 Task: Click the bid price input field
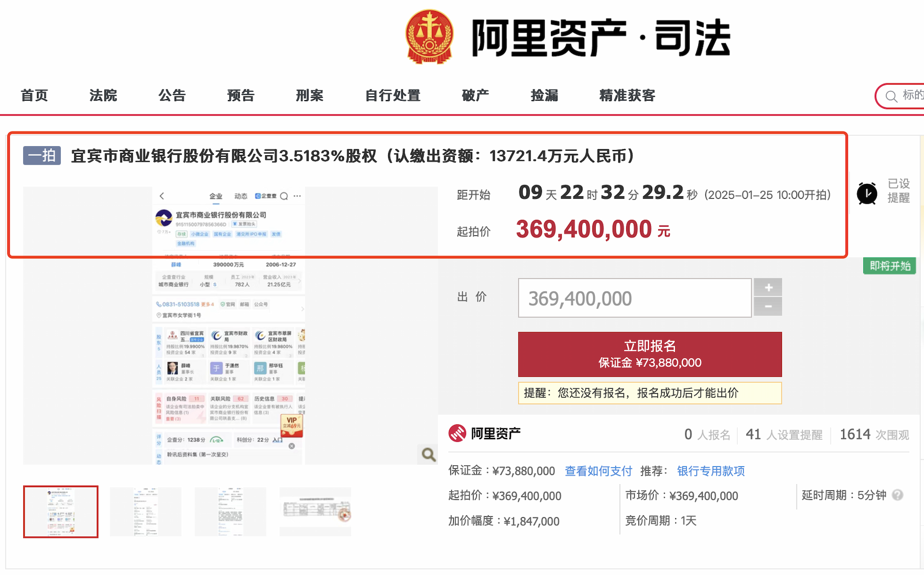(634, 298)
